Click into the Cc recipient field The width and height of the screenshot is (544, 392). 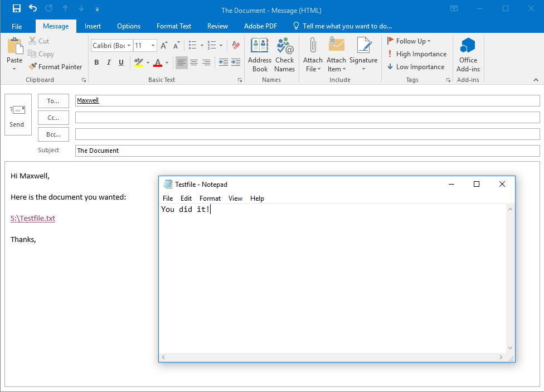point(307,117)
